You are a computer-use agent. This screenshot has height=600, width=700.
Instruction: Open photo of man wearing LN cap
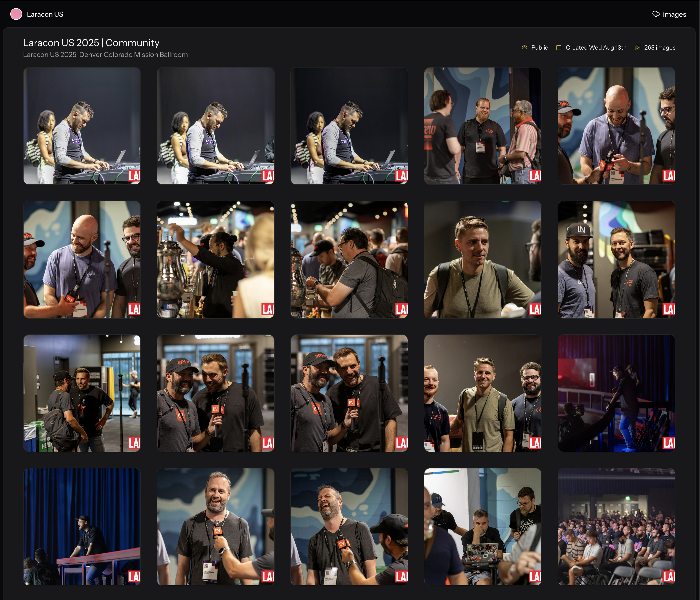pos(616,259)
